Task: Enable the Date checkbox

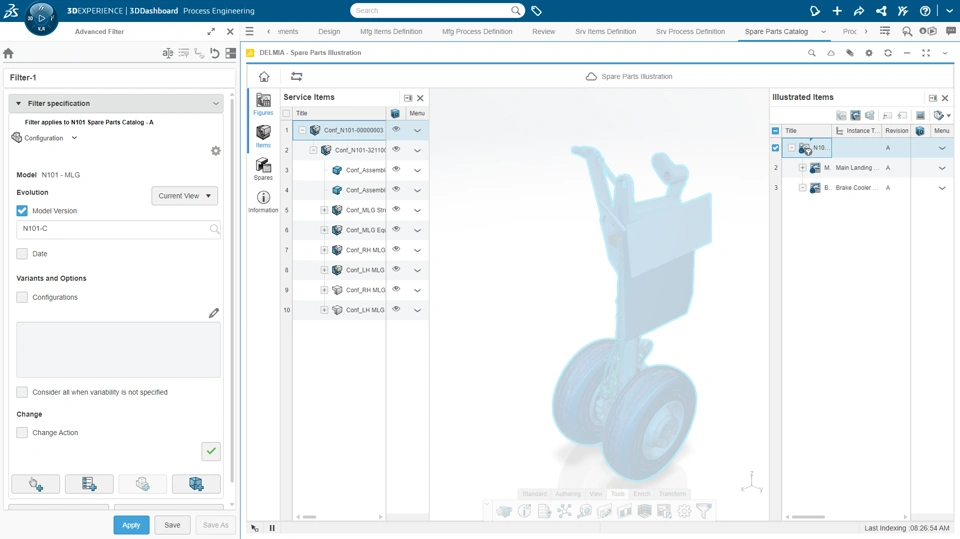Action: click(x=22, y=254)
